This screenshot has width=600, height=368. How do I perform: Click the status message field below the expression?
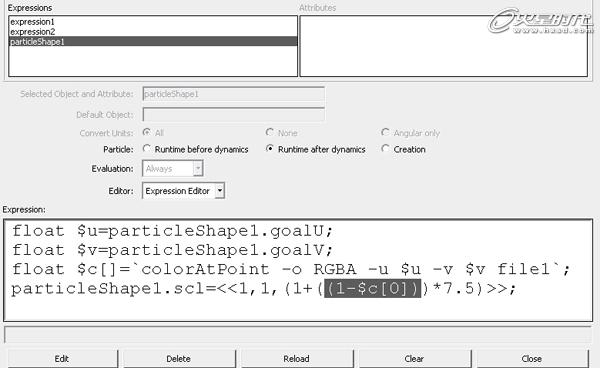point(298,334)
